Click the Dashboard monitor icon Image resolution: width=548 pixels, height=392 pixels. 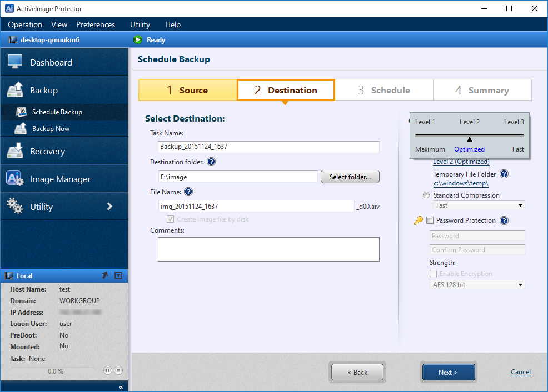coord(14,62)
